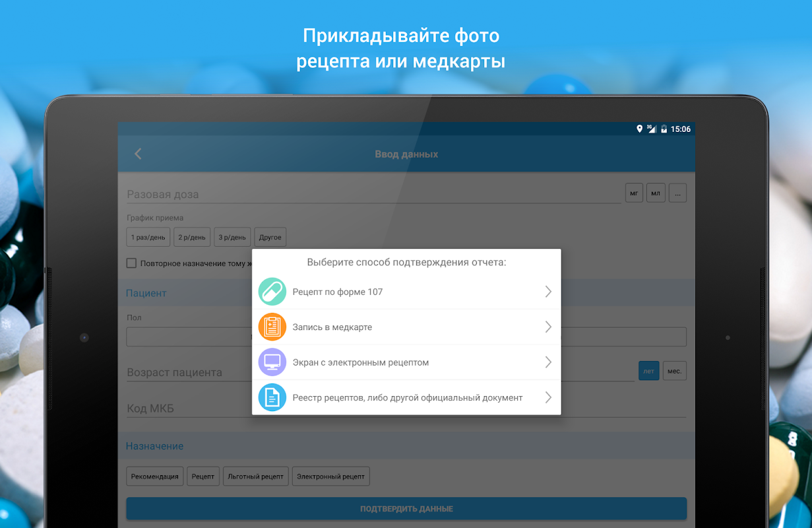Select мл dose unit
The height and width of the screenshot is (528, 812).
(x=656, y=193)
